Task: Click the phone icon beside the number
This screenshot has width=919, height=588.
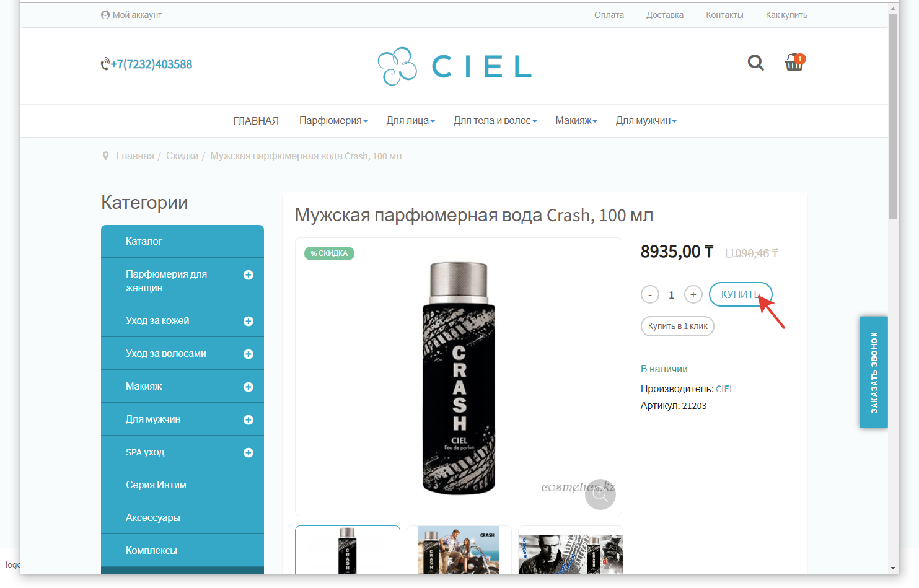Action: click(x=105, y=64)
